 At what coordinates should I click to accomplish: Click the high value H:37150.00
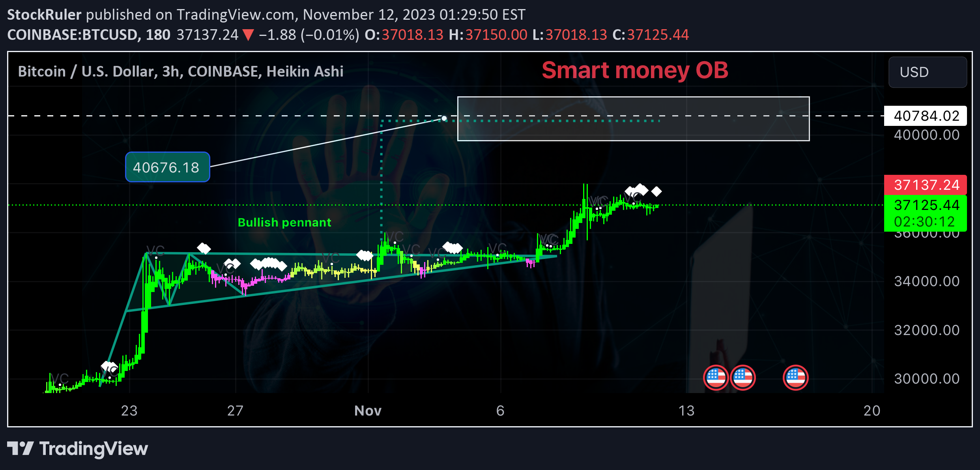click(488, 35)
